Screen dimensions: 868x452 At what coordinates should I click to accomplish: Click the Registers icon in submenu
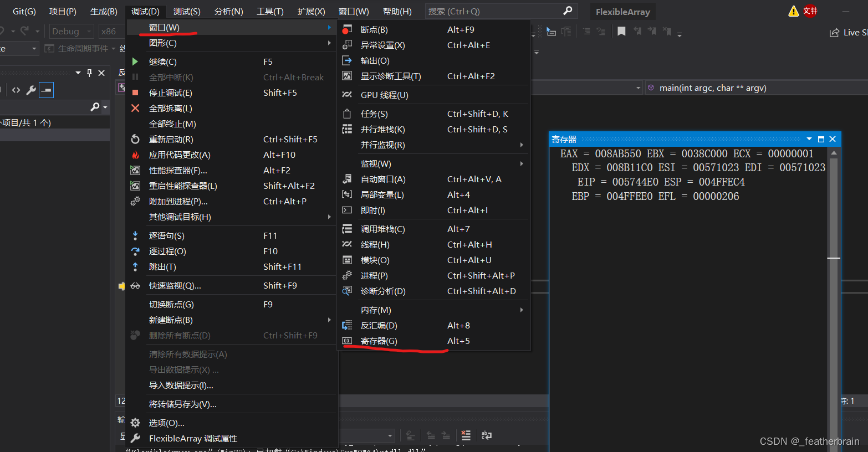(x=347, y=341)
